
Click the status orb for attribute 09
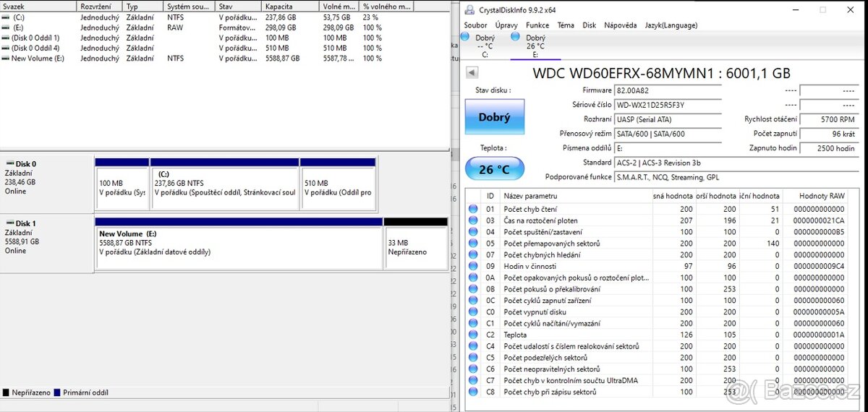(x=473, y=266)
